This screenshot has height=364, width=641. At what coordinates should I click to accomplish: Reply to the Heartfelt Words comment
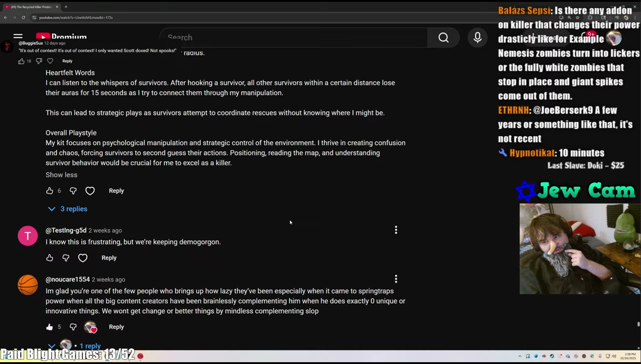[116, 191]
